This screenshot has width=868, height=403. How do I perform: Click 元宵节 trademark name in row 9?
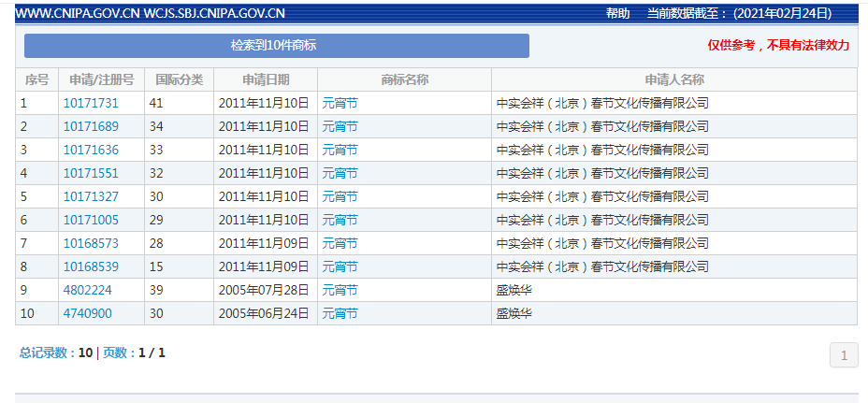point(340,290)
